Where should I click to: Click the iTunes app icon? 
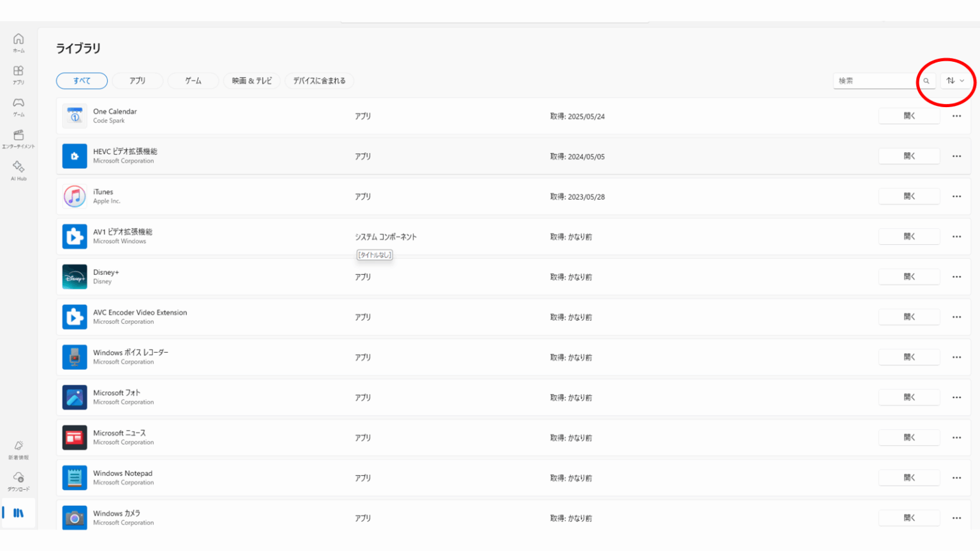75,196
